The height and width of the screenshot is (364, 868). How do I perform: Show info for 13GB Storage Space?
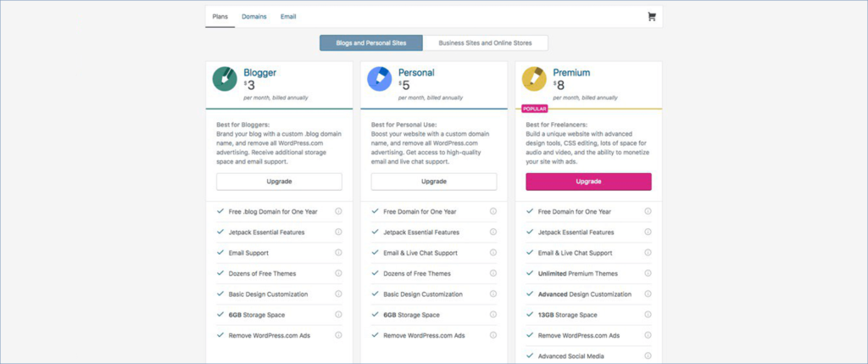pos(648,315)
